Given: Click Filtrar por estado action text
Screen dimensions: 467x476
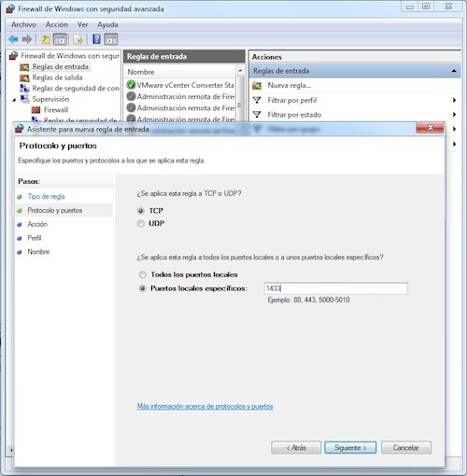Looking at the screenshot, I should 294,115.
